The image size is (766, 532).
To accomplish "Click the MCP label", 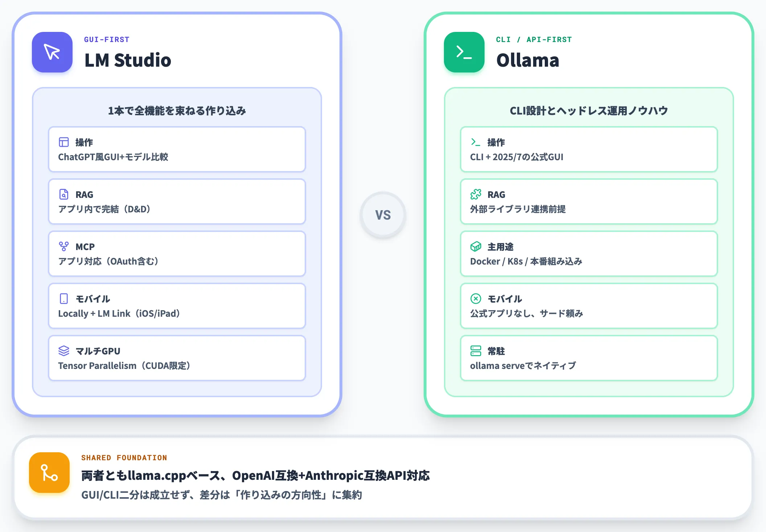I will pyautogui.click(x=85, y=247).
